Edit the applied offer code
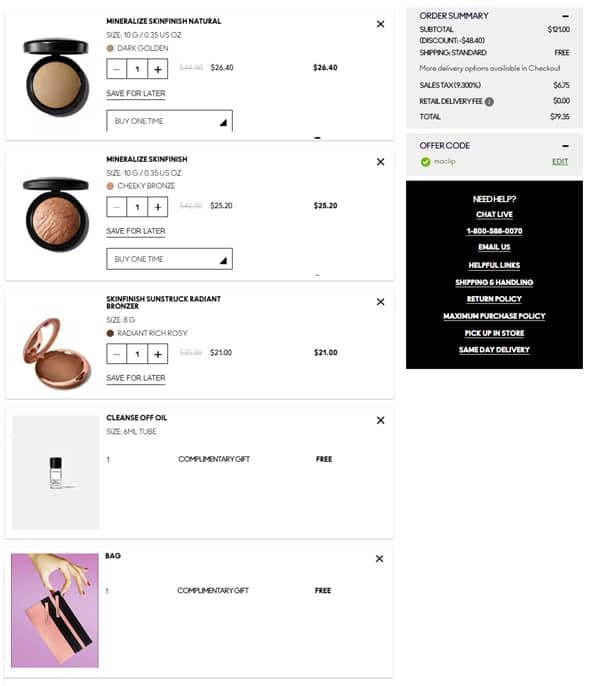The image size is (600, 686). pos(560,162)
